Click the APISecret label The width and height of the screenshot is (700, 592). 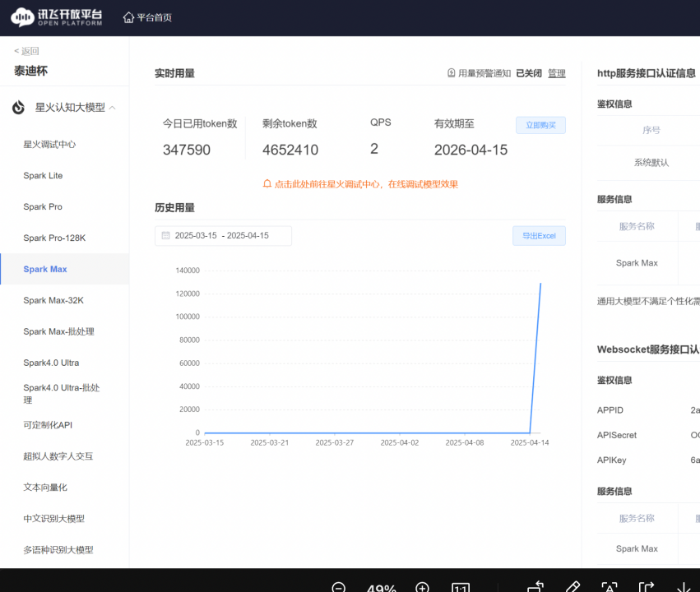coord(617,435)
